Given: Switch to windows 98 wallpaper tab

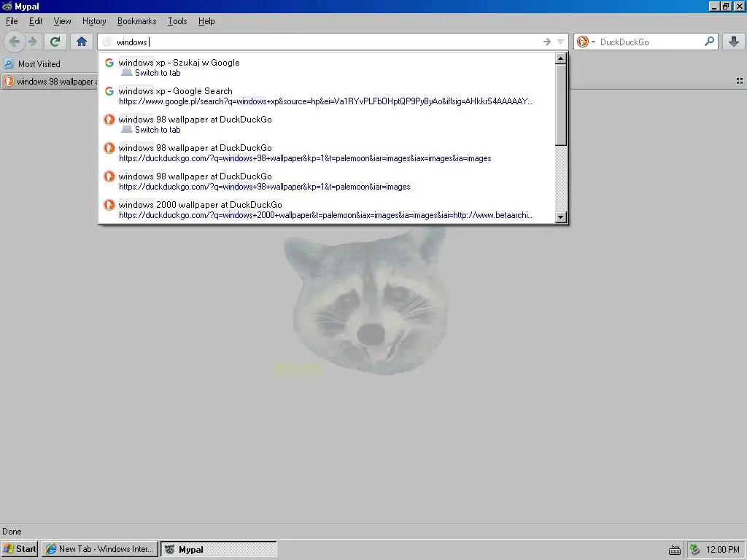Looking at the screenshot, I should [x=49, y=82].
